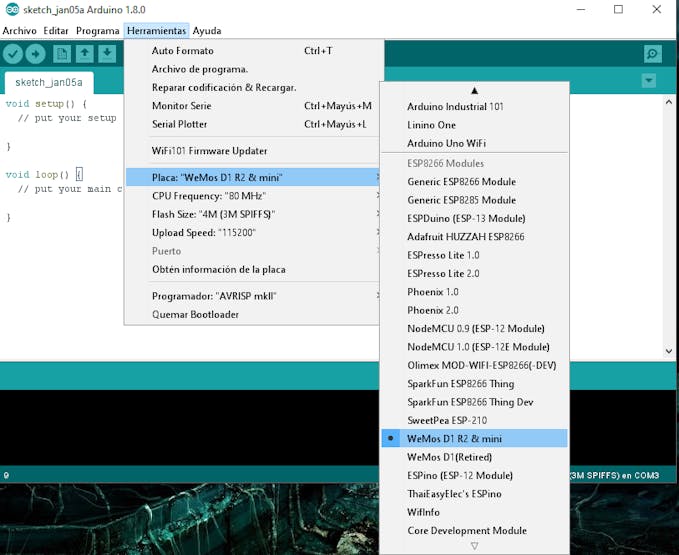Select ThaiEasyElec's ESPino board
The image size is (679, 555).
(x=474, y=494)
